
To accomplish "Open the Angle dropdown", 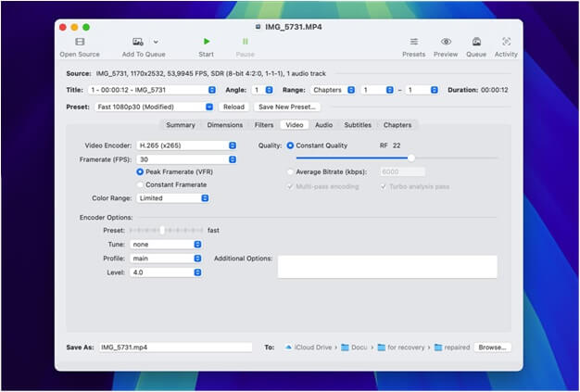I will click(262, 90).
